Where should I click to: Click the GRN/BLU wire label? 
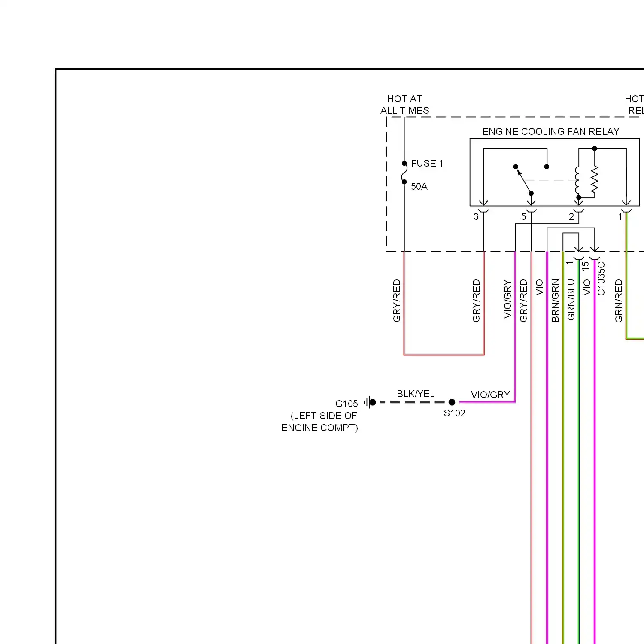tap(571, 300)
